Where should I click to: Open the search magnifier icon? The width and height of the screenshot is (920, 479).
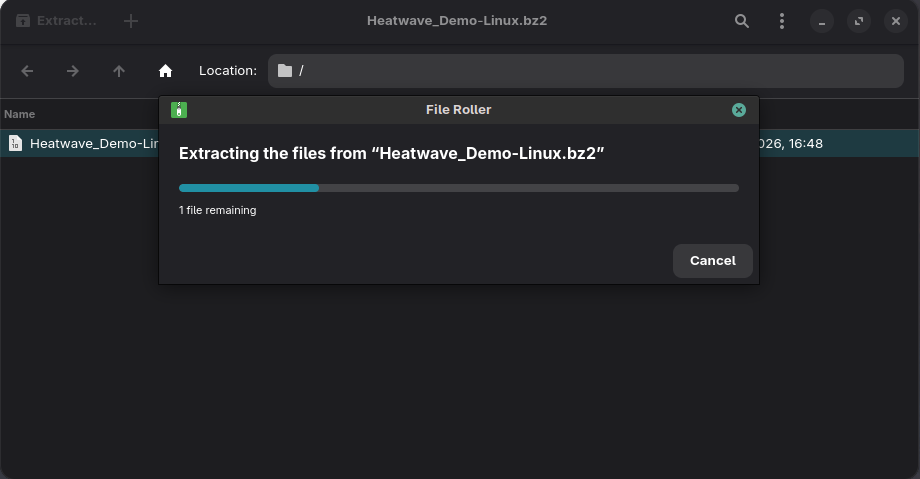click(742, 21)
